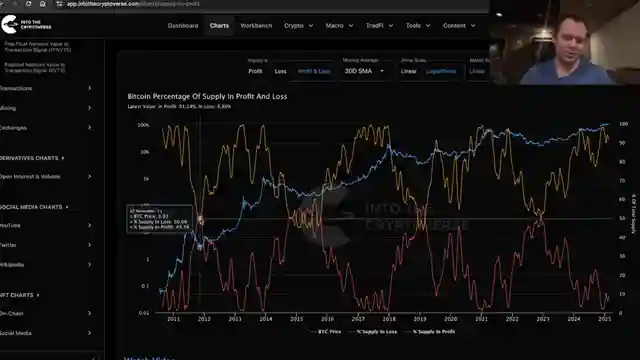Reload the page with browser refresh icon

point(28,4)
